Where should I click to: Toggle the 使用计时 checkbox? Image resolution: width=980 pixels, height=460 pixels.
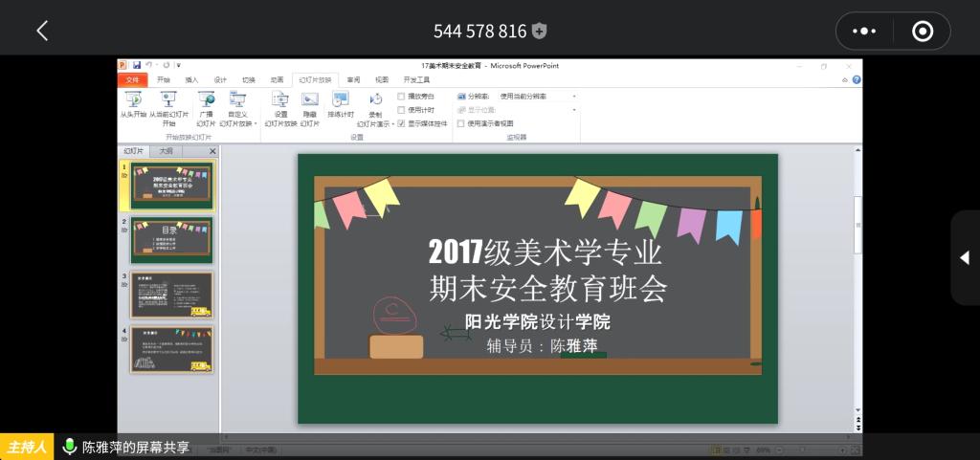(x=402, y=110)
